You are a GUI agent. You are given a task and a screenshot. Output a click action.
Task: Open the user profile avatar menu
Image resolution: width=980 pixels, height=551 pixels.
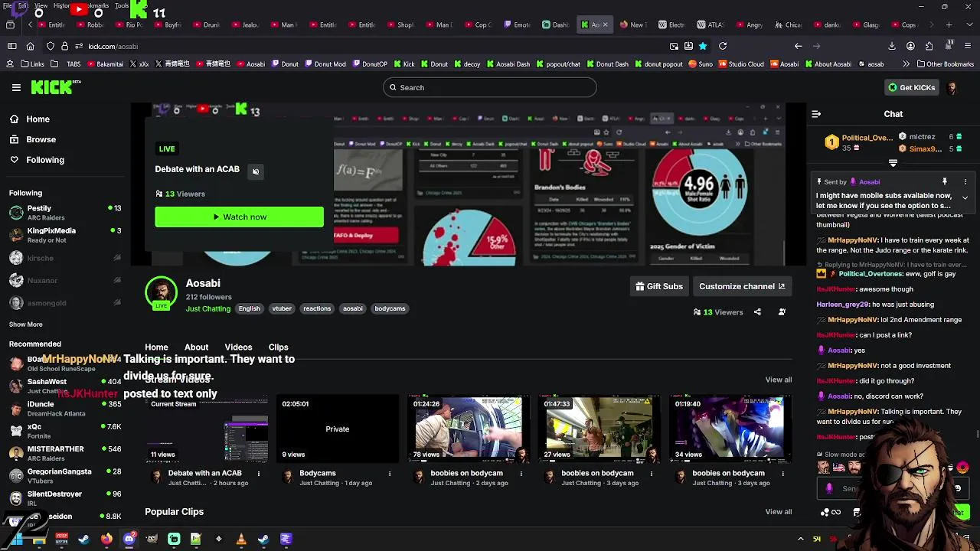(x=952, y=87)
